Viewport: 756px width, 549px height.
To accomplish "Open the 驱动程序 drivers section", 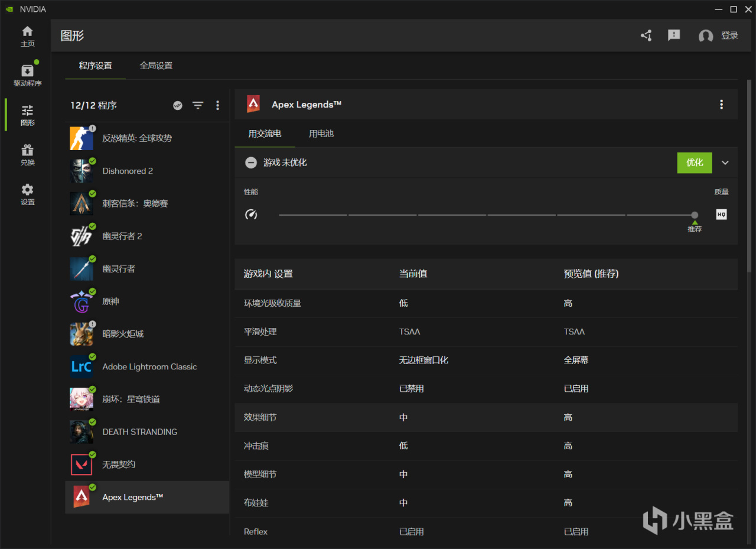I will [x=28, y=76].
